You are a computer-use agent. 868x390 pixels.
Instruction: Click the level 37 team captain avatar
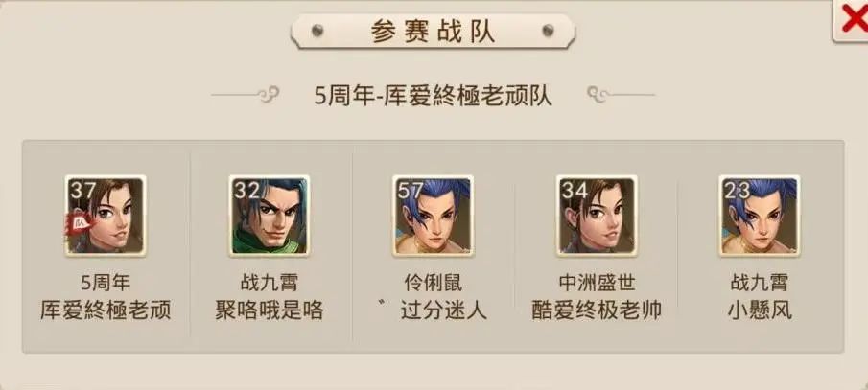[x=106, y=216]
